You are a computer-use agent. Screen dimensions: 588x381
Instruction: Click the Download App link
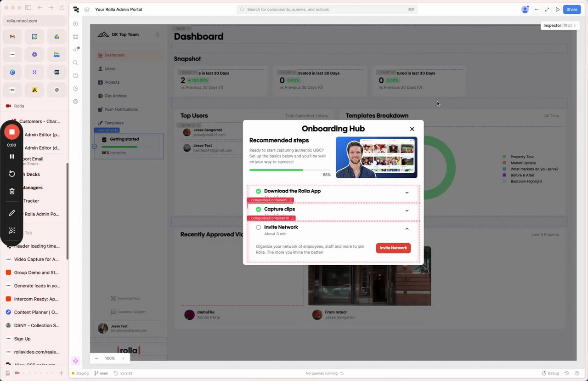point(125,298)
